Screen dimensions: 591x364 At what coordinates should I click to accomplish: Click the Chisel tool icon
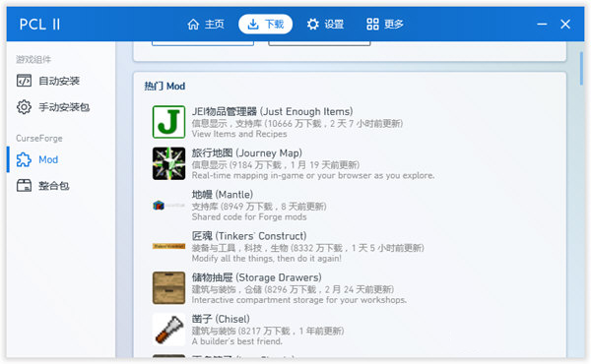point(168,330)
